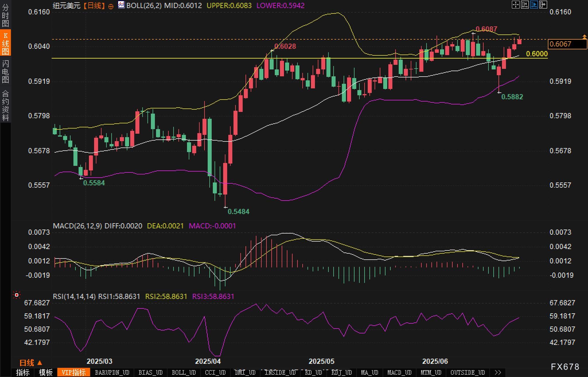The height and width of the screenshot is (377, 588).
Task: Expand more indicators with >> arrow
Action: [x=498, y=372]
